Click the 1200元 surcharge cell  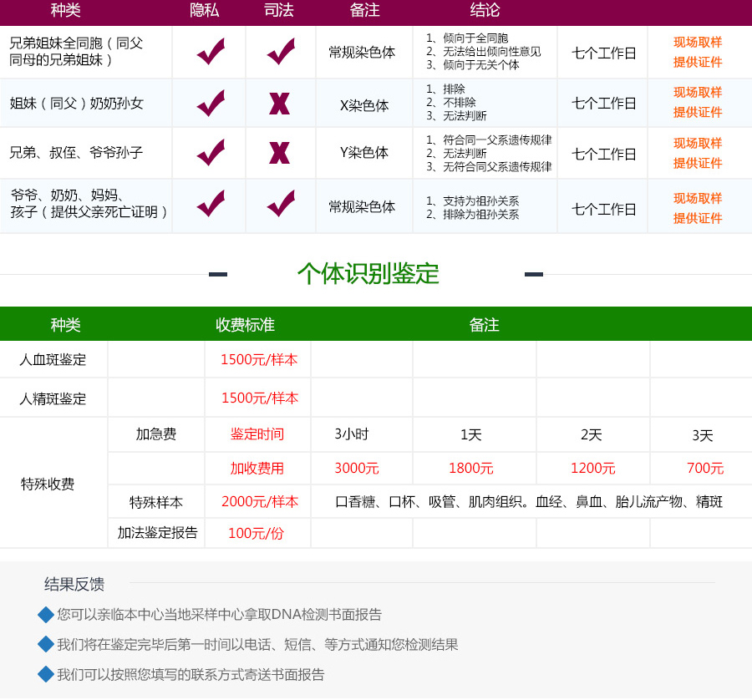pyautogui.click(x=592, y=468)
